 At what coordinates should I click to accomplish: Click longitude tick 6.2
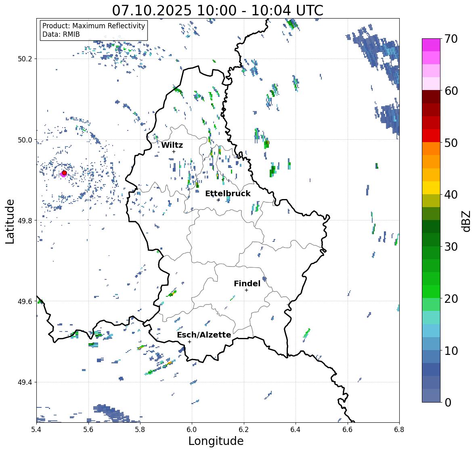pos(244,430)
